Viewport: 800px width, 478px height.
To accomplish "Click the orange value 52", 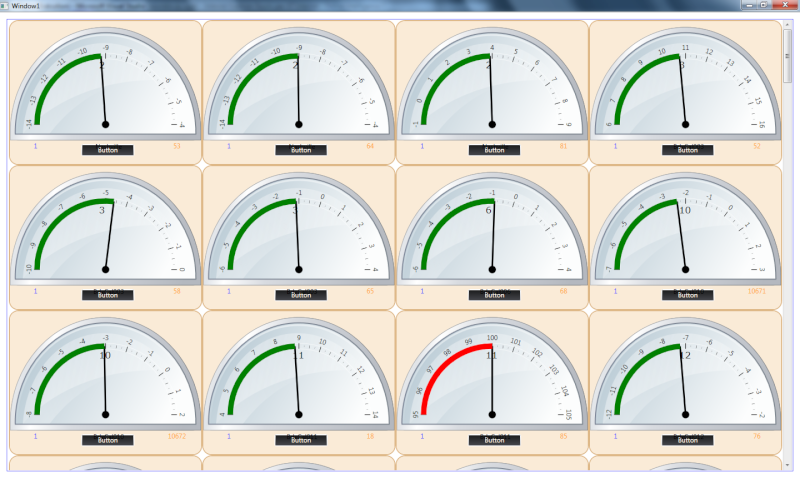I will coord(757,146).
